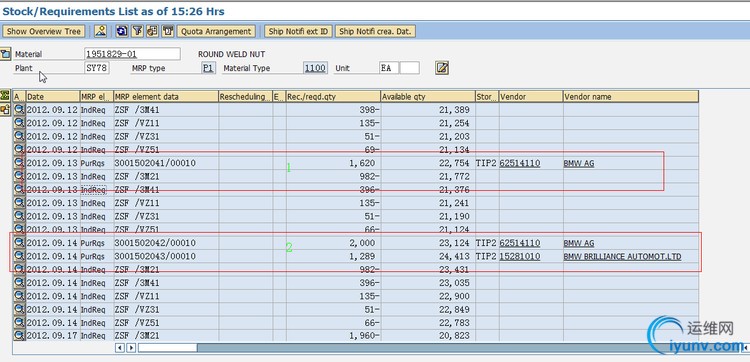Image resolution: width=750 pixels, height=362 pixels.
Task: Click the Material Type value 1100
Action: click(x=315, y=68)
